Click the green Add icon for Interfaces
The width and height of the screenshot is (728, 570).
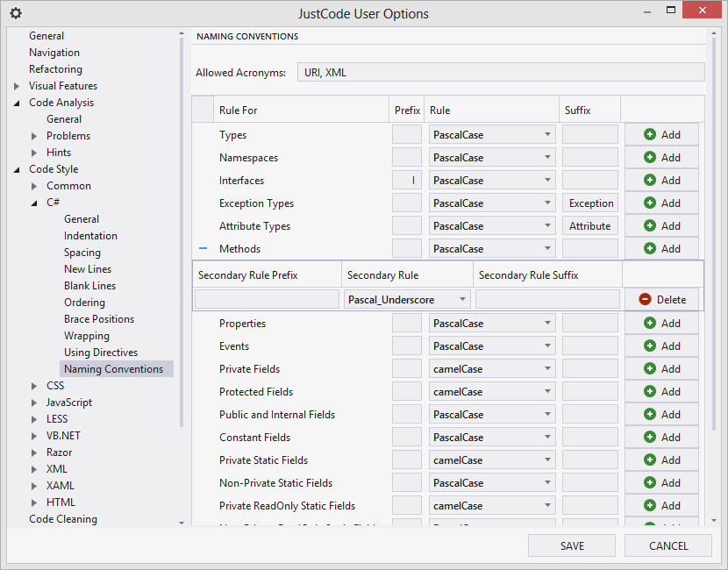pyautogui.click(x=650, y=180)
